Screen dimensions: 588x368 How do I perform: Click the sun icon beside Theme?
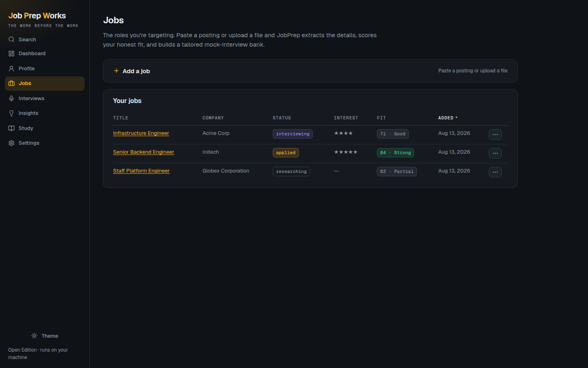[x=34, y=336]
